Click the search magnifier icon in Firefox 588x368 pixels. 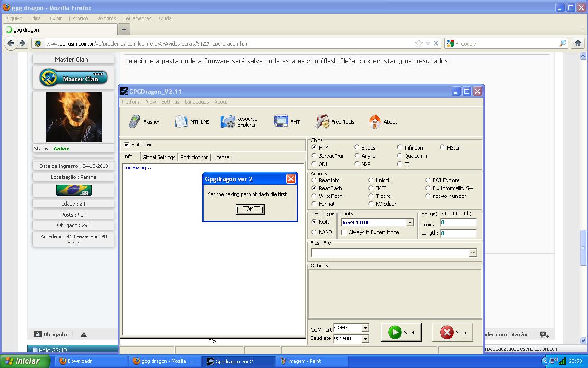pos(563,43)
